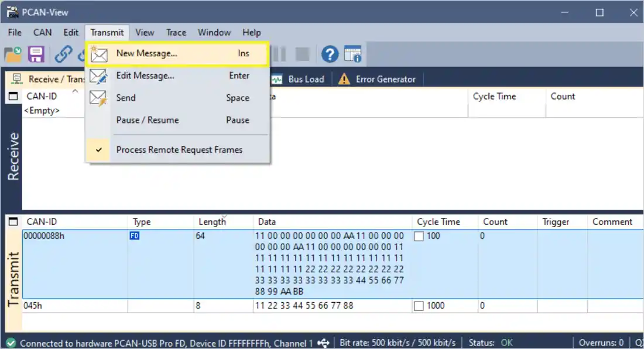
Task: Click the FD type badge in first row
Action: pyautogui.click(x=134, y=235)
